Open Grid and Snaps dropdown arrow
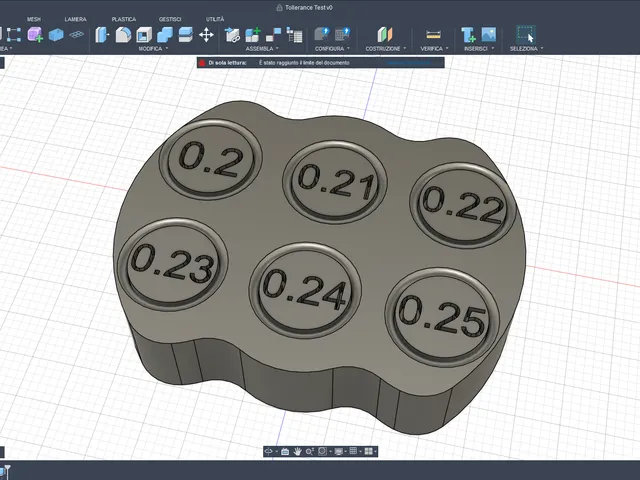The image size is (640, 480). pyautogui.click(x=360, y=451)
